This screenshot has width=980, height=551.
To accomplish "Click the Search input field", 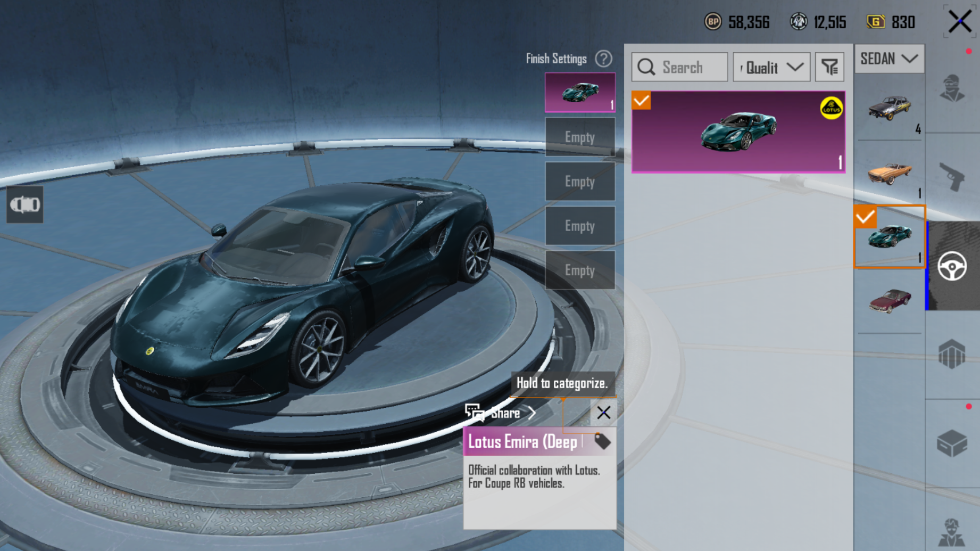I will pos(679,67).
